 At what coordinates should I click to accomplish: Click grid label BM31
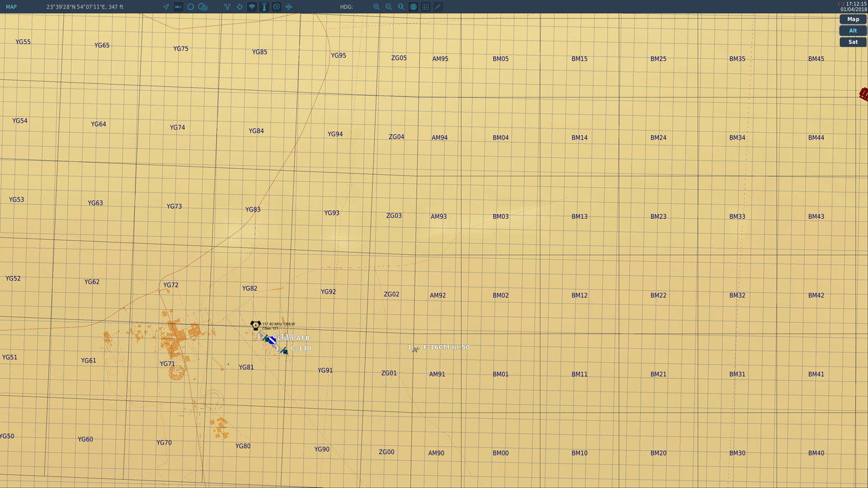tap(737, 374)
